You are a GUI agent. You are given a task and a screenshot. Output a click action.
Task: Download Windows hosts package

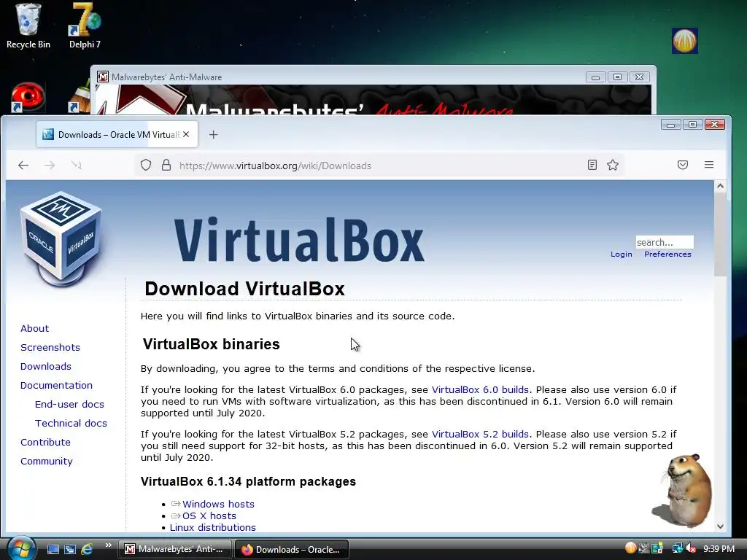218,504
